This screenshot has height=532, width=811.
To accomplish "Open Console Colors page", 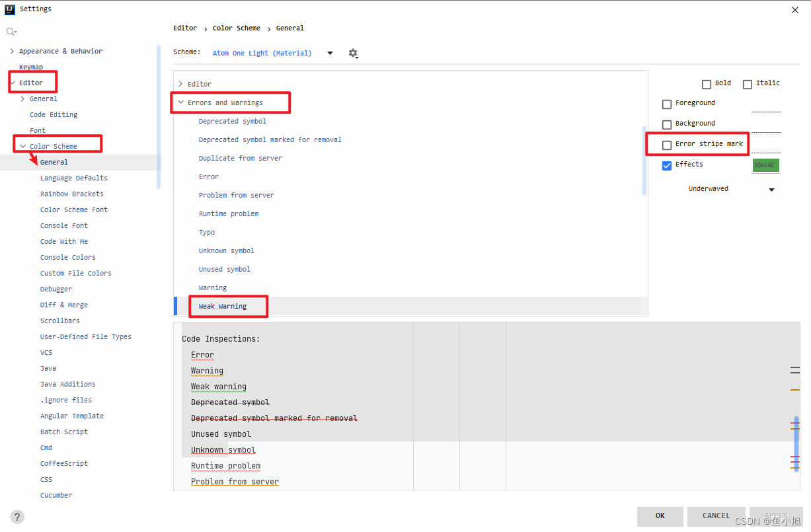I will [x=68, y=258].
